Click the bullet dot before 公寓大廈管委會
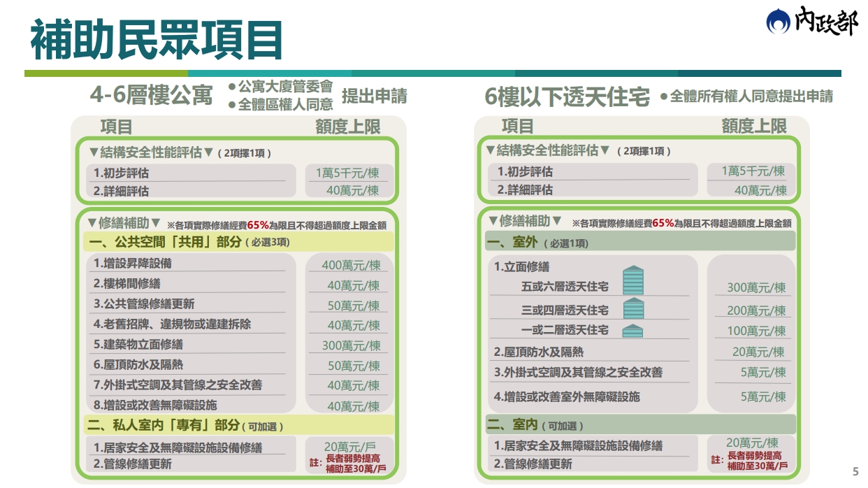868x488 pixels. (x=232, y=87)
